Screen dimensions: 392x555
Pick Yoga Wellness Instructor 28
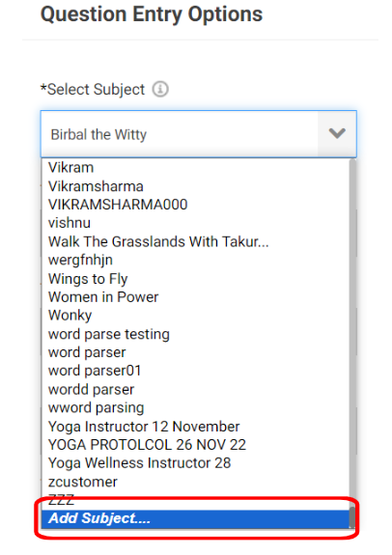coord(195,463)
